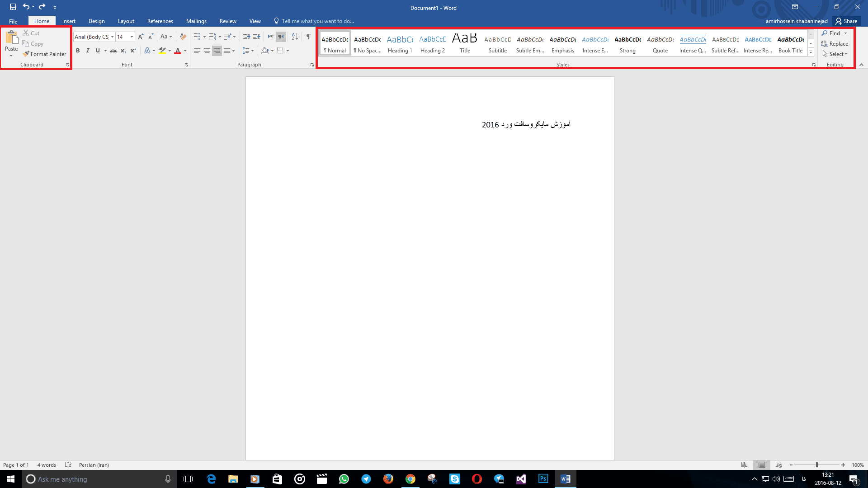
Task: Open the 100% zoom level dialog
Action: tap(858, 465)
